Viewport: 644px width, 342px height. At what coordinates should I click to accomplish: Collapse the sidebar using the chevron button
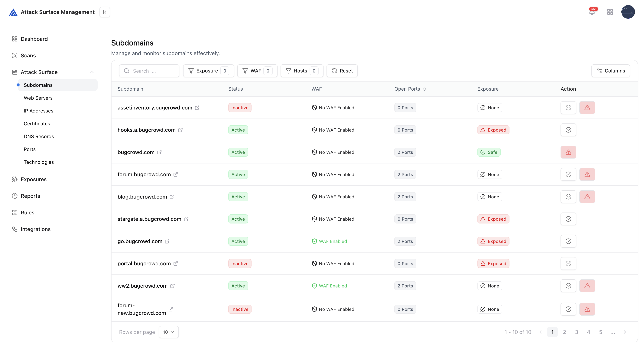(105, 12)
